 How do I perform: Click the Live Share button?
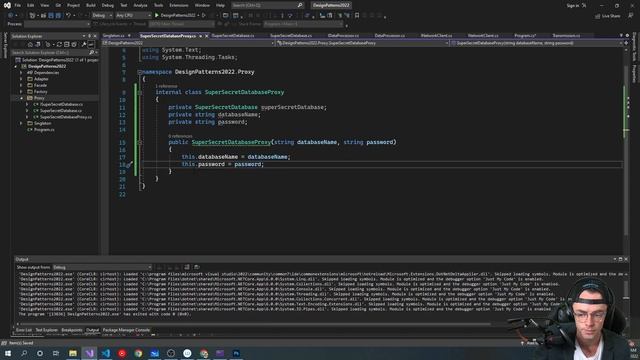click(x=608, y=16)
